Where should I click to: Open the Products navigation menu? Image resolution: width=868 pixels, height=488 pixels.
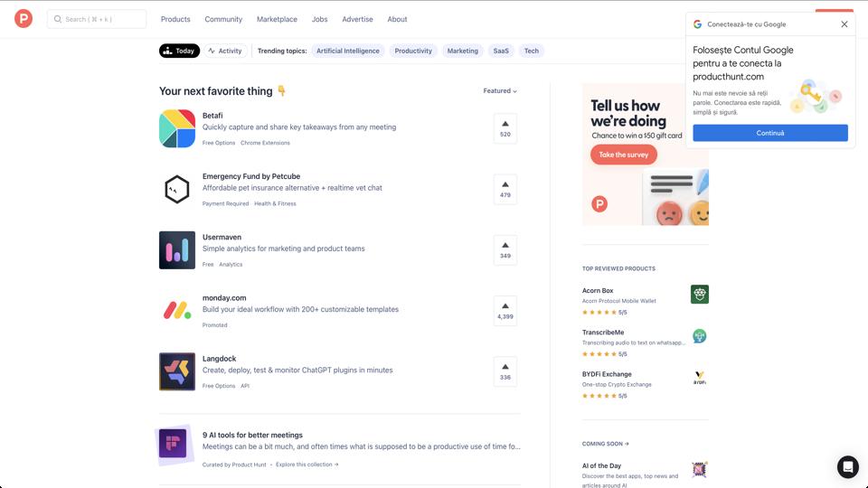click(175, 19)
